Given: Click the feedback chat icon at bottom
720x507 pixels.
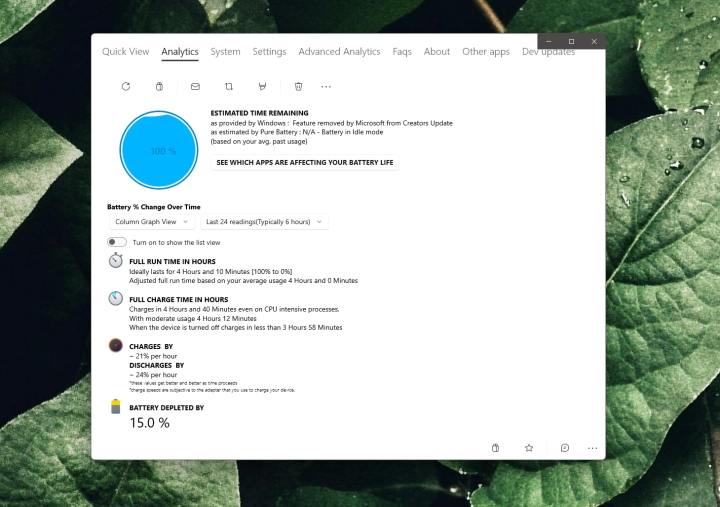Looking at the screenshot, I should (565, 448).
